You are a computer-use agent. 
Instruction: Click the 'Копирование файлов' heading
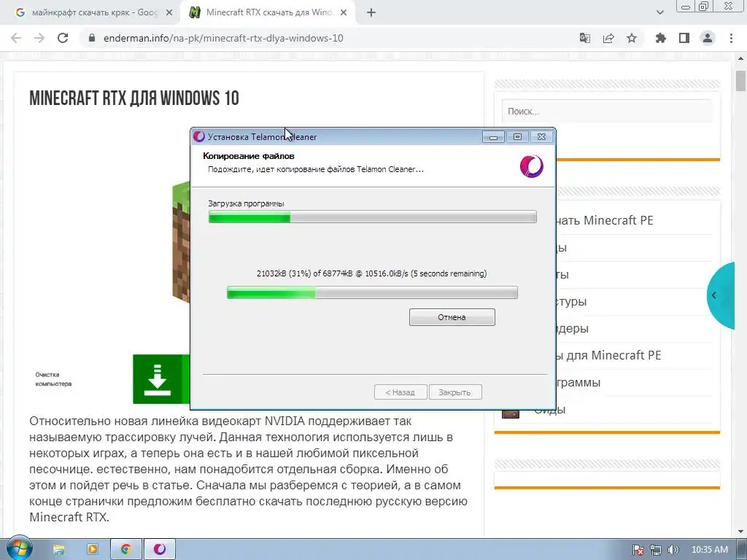pyautogui.click(x=249, y=156)
